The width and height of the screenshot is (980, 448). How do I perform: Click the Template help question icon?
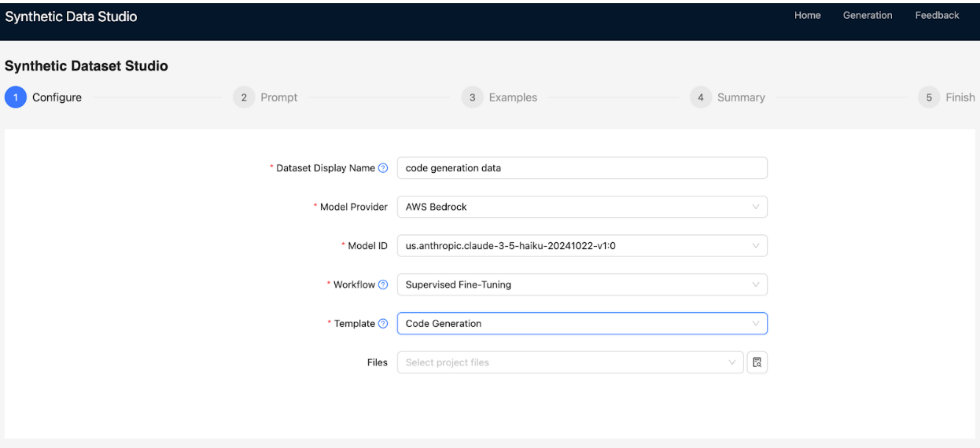tap(383, 324)
